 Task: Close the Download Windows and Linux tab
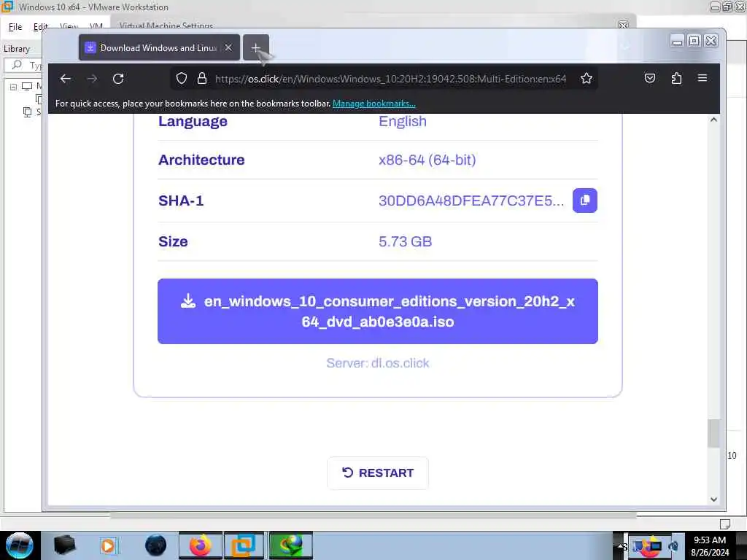click(x=228, y=47)
